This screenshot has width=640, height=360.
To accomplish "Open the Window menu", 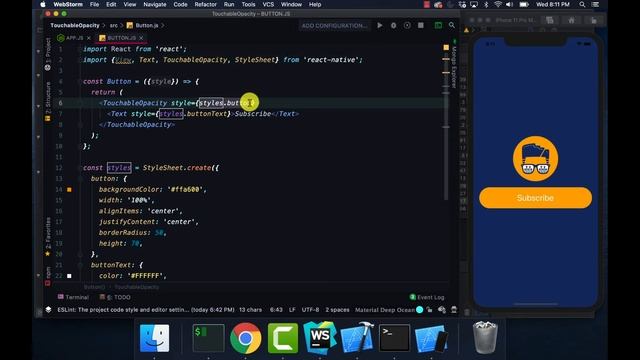I will click(291, 4).
